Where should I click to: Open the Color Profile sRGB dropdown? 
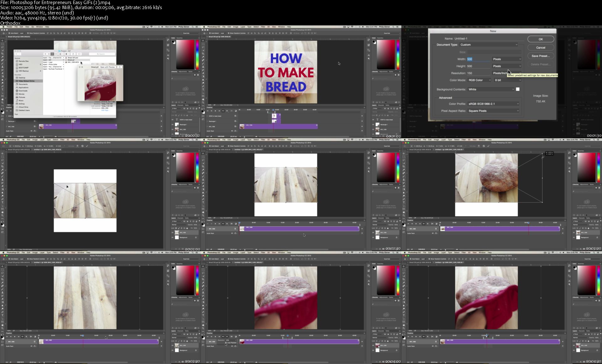(x=493, y=104)
